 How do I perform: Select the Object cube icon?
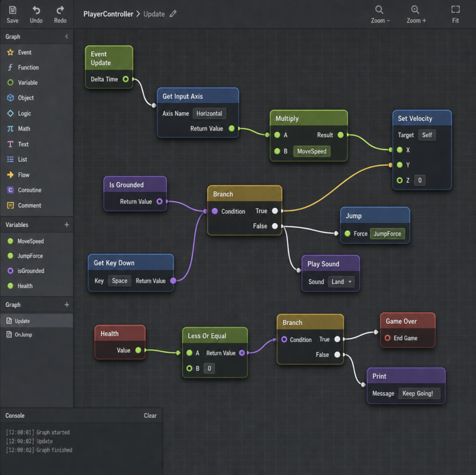(x=11, y=98)
